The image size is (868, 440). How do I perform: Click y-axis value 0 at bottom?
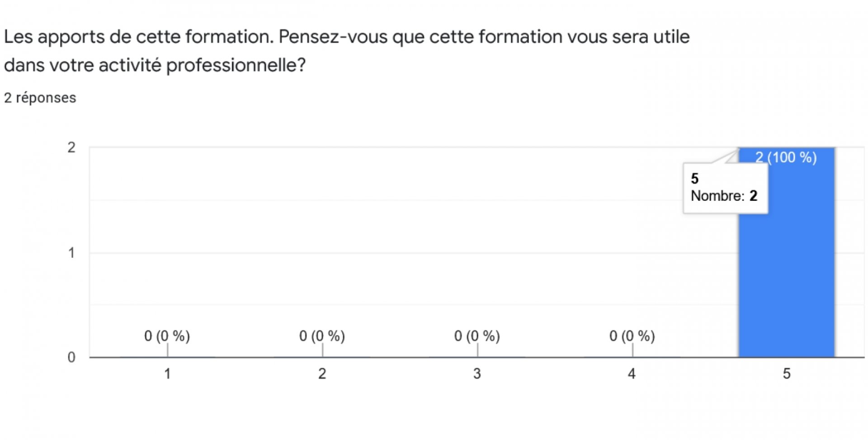click(x=71, y=358)
